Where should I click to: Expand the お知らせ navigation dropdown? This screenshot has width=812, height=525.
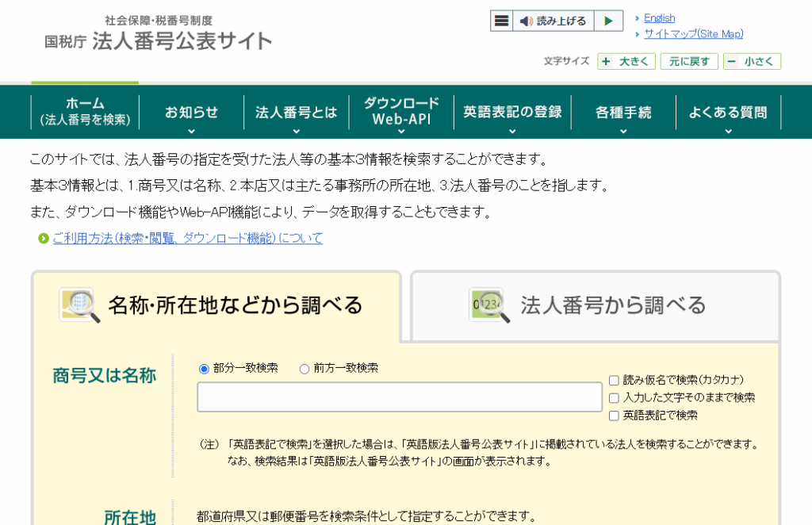pyautogui.click(x=190, y=112)
